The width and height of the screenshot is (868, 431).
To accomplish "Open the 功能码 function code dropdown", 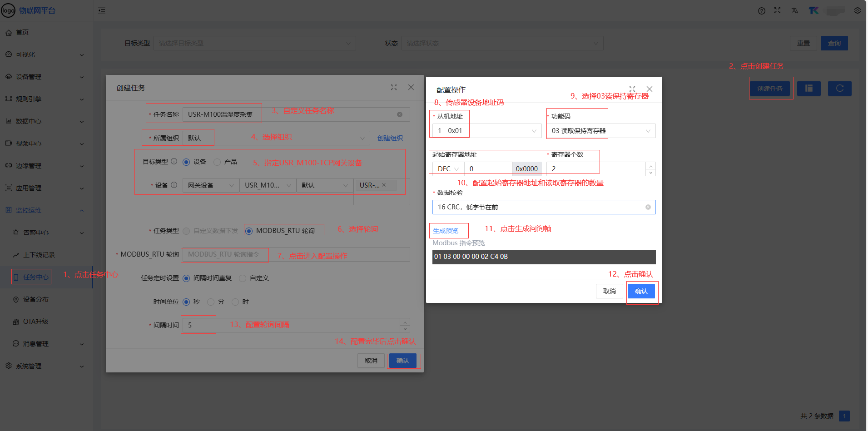I will (600, 131).
